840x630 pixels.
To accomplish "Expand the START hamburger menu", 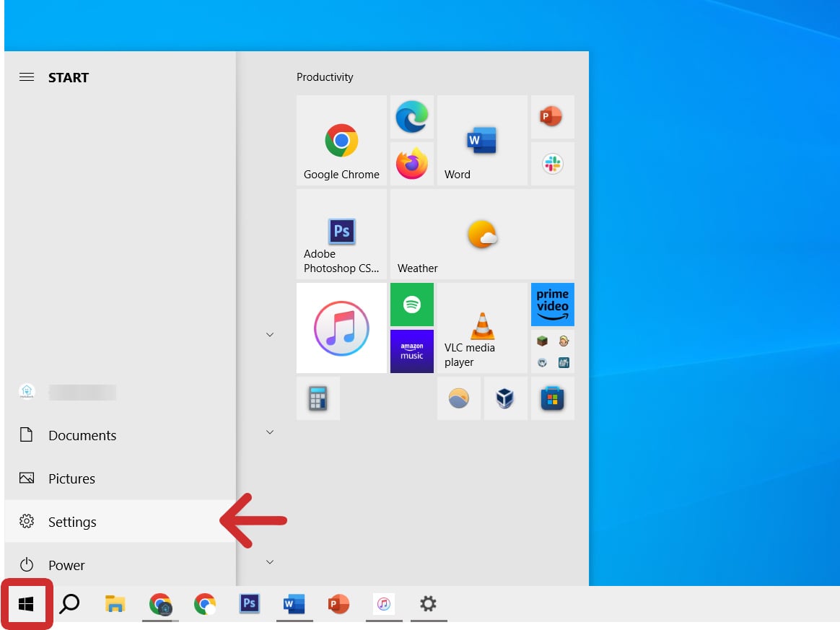I will pos(27,77).
